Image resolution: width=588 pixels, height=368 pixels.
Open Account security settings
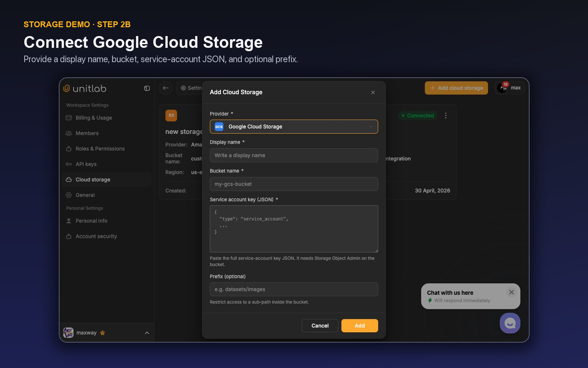click(107, 236)
